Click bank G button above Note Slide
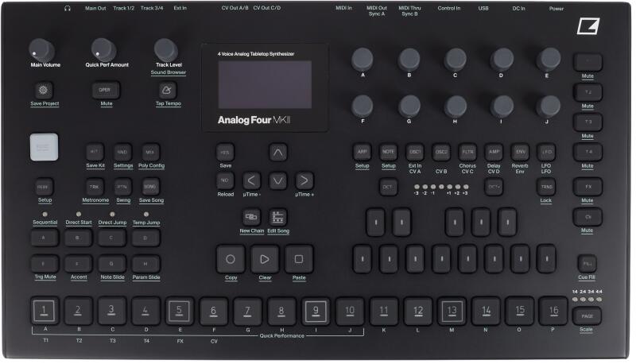The image size is (636, 364). [x=111, y=264]
